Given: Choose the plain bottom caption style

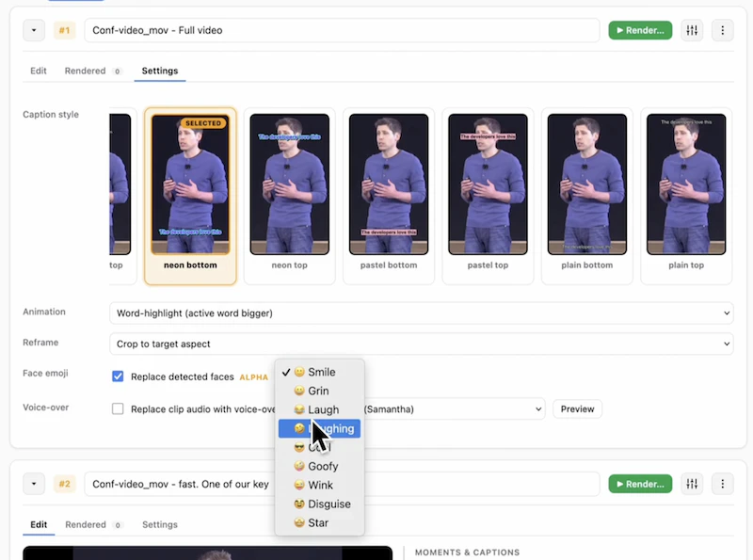Looking at the screenshot, I should coord(586,196).
